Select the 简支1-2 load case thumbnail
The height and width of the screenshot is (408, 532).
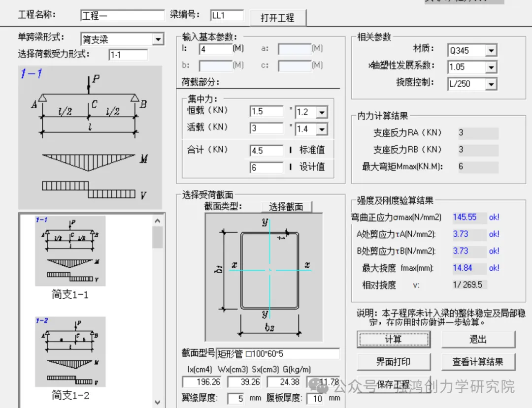70,350
